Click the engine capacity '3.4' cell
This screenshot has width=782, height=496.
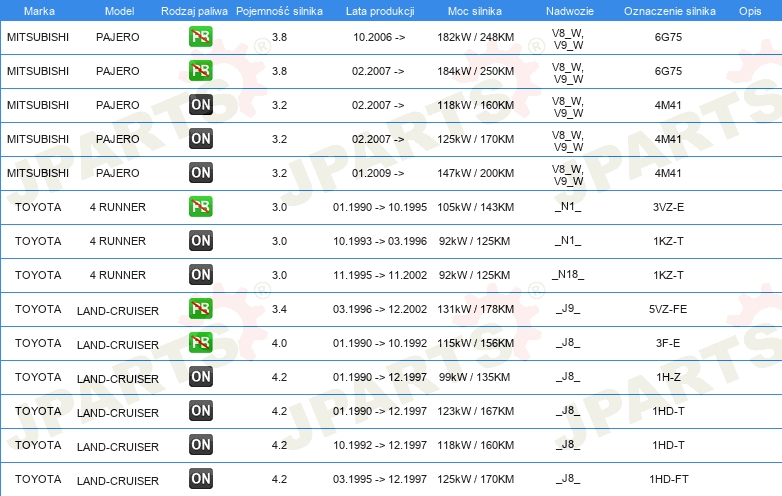[x=279, y=309]
